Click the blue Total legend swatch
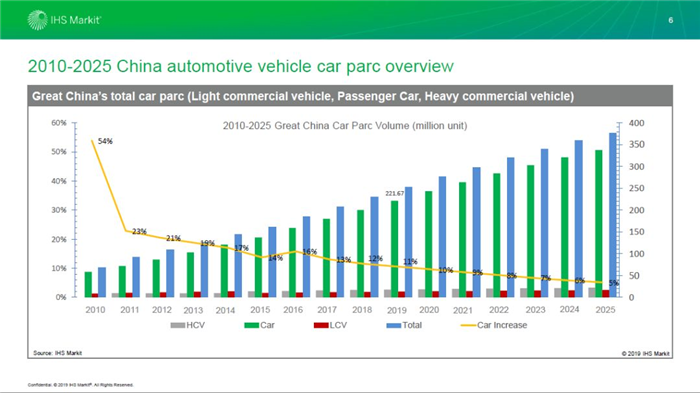 pyautogui.click(x=394, y=325)
